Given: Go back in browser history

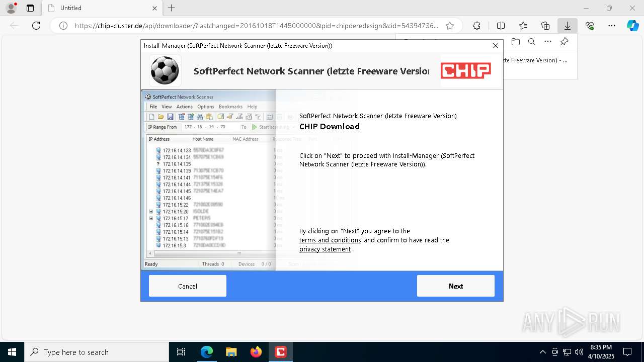Looking at the screenshot, I should (x=14, y=26).
